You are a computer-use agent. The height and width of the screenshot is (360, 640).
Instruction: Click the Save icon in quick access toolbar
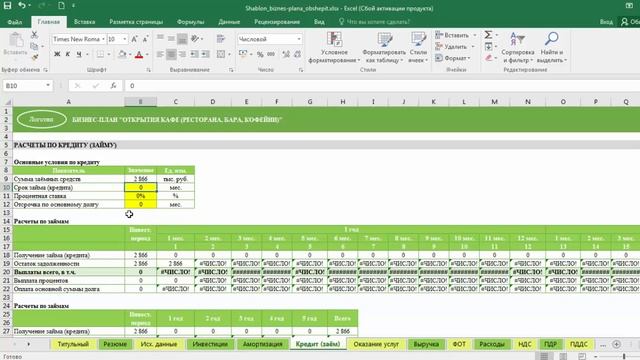(x=7, y=6)
